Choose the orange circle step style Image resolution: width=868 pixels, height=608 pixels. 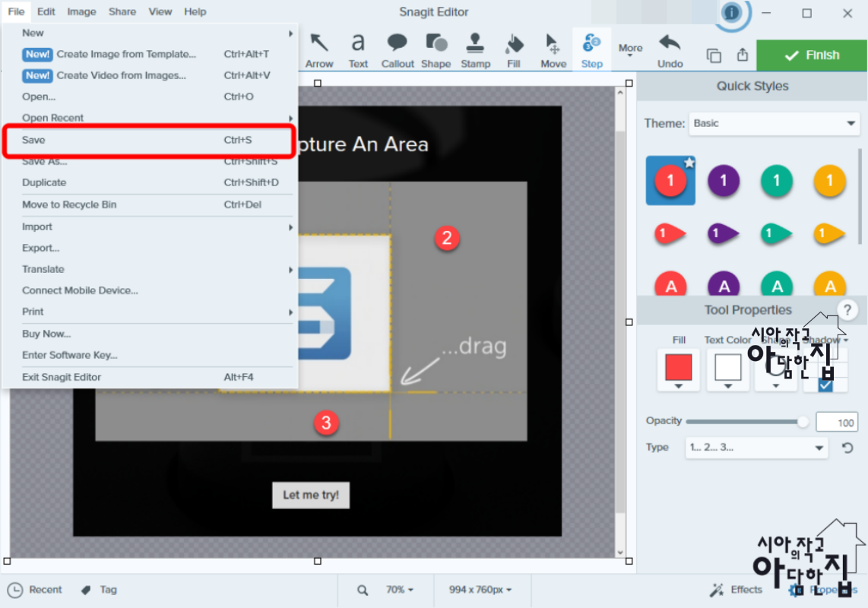pyautogui.click(x=829, y=181)
